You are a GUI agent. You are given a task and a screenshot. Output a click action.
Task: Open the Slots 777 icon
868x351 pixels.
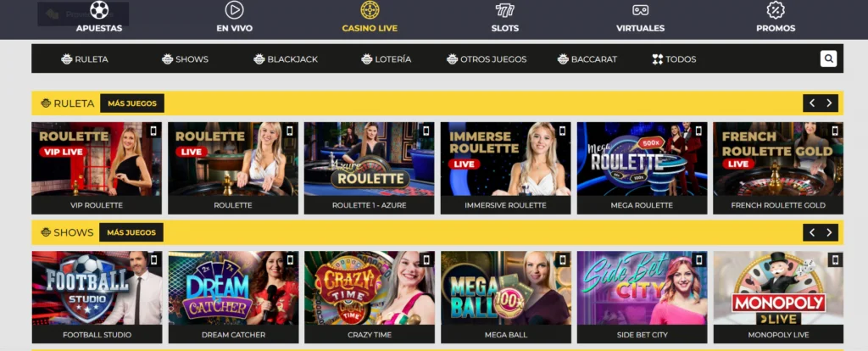coord(505,10)
